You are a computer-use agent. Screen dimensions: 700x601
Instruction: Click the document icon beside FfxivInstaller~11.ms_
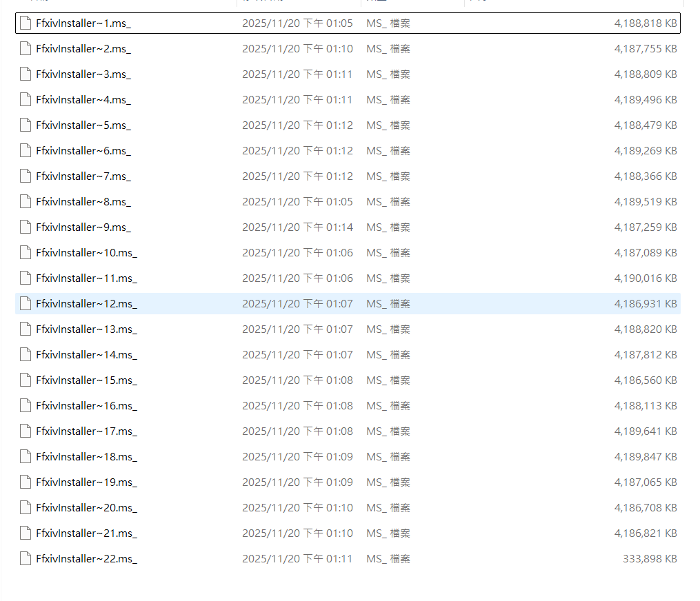[26, 278]
